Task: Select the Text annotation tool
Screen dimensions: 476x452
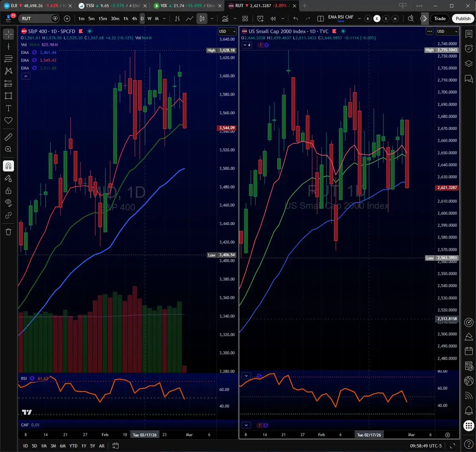Action: pyautogui.click(x=8, y=108)
